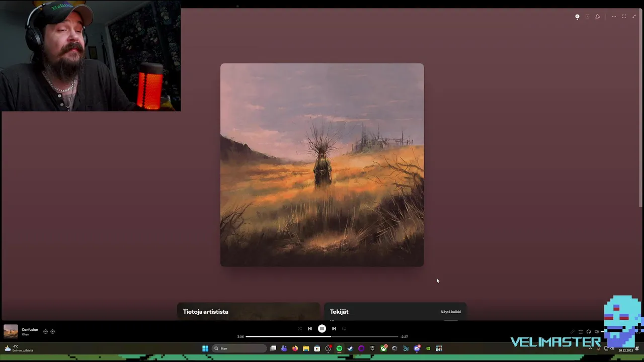Open the Windows Start menu
This screenshot has width=644, height=362.
pyautogui.click(x=205, y=348)
